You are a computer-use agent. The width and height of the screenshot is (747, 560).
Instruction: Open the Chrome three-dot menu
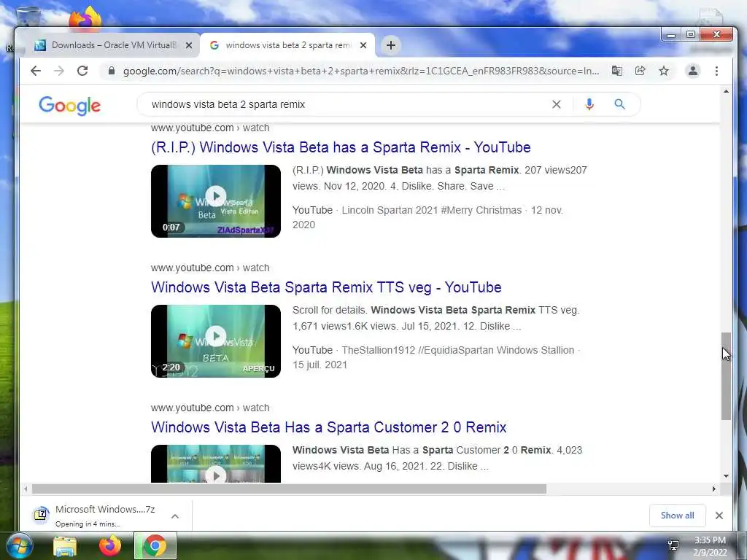pyautogui.click(x=716, y=71)
